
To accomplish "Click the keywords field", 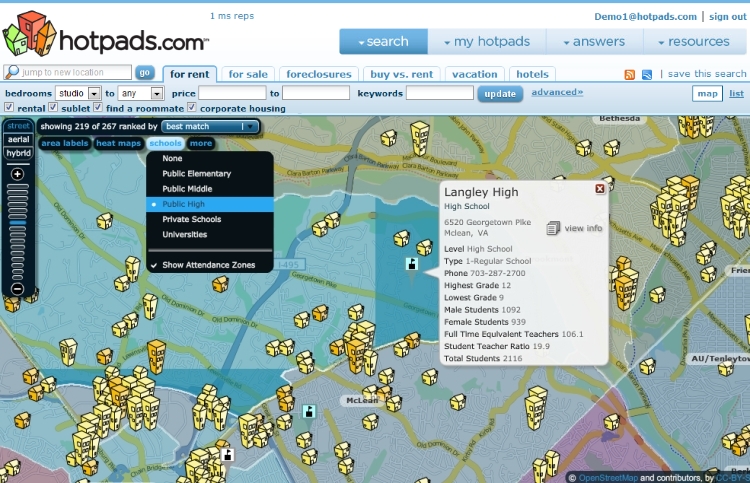I will [440, 93].
